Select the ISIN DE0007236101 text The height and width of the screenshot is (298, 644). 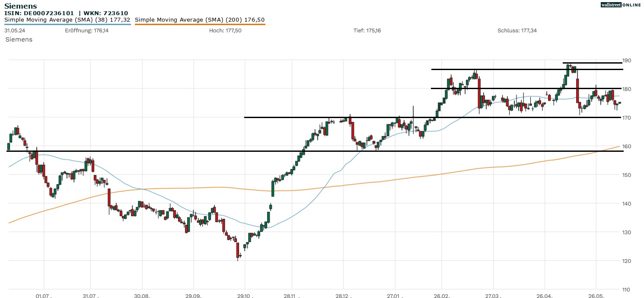point(39,13)
